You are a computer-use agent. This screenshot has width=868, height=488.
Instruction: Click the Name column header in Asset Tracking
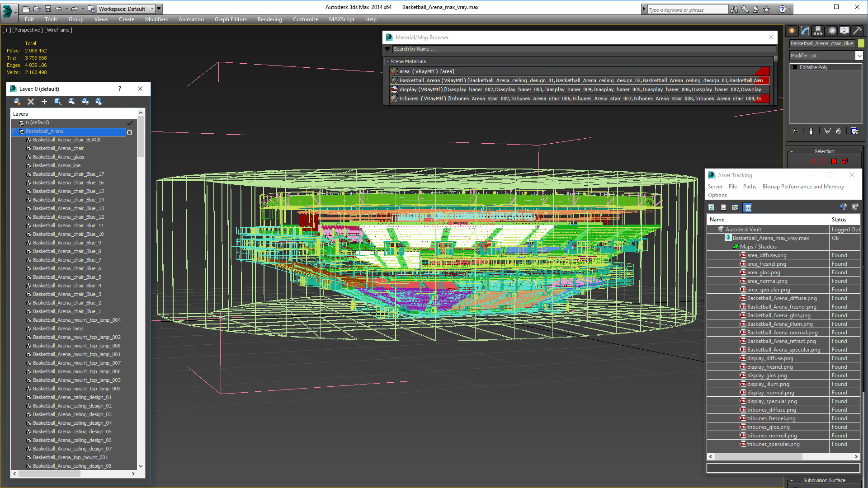click(768, 220)
